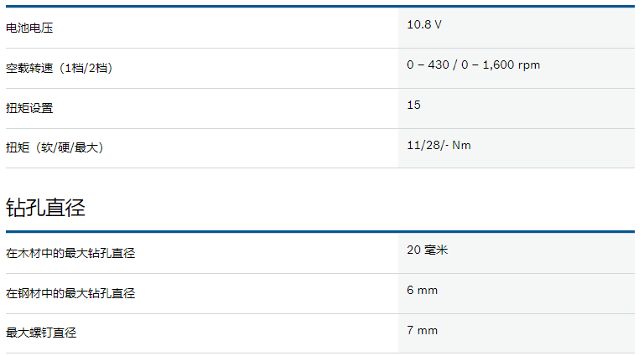This screenshot has height=356, width=644.
Task: Select the 最大螺钉直径 row label
Action: 41,333
